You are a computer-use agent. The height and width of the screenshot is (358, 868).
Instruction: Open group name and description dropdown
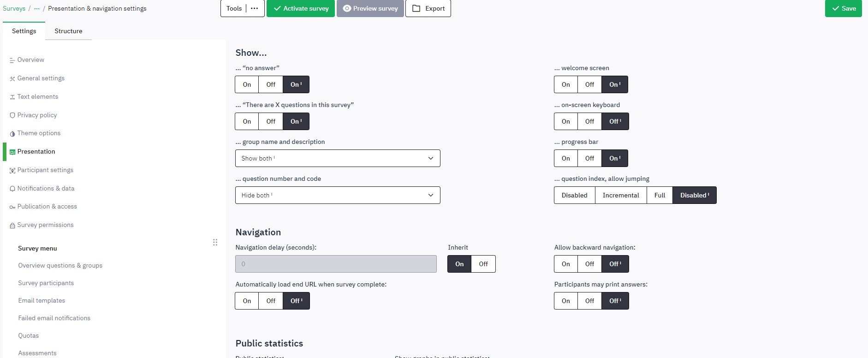click(338, 158)
